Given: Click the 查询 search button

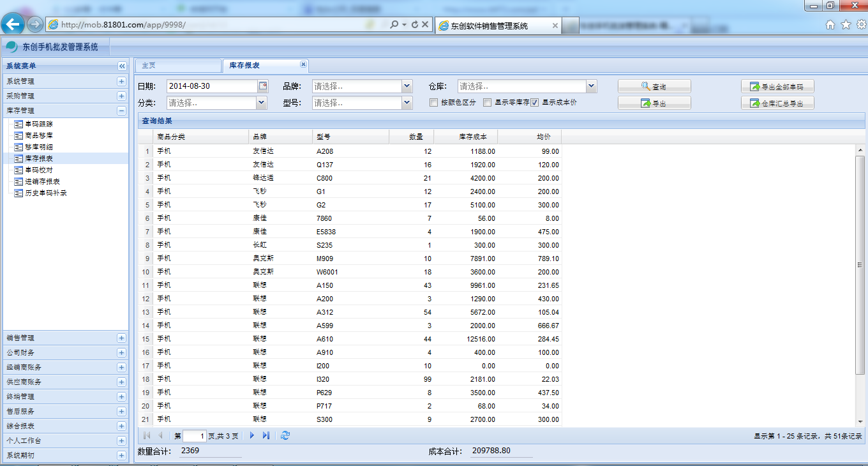Looking at the screenshot, I should click(654, 87).
